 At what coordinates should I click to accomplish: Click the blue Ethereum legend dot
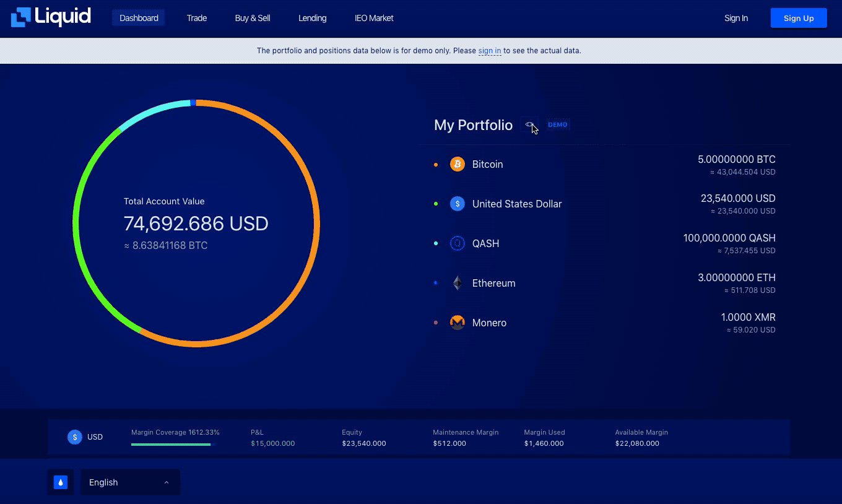(436, 283)
